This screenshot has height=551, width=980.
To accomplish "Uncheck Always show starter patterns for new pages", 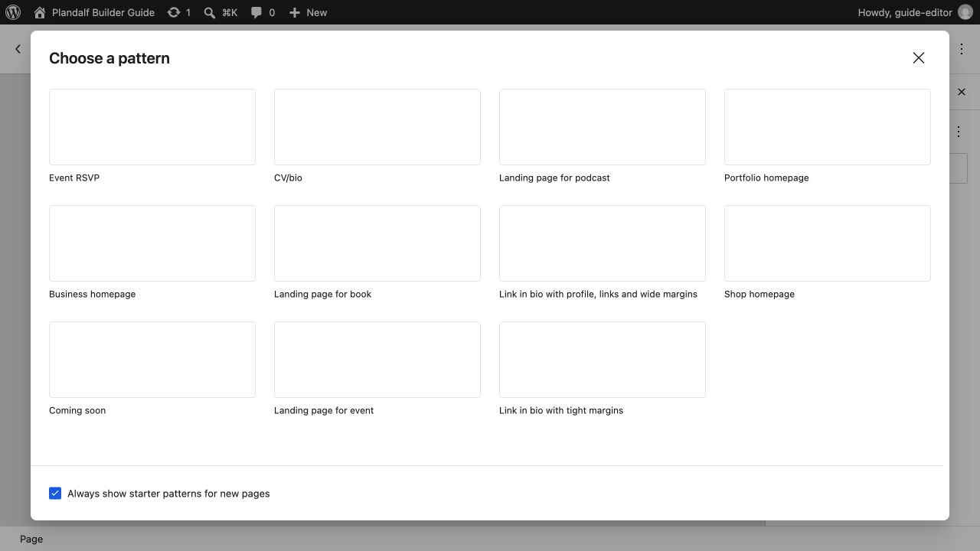I will pyautogui.click(x=55, y=494).
